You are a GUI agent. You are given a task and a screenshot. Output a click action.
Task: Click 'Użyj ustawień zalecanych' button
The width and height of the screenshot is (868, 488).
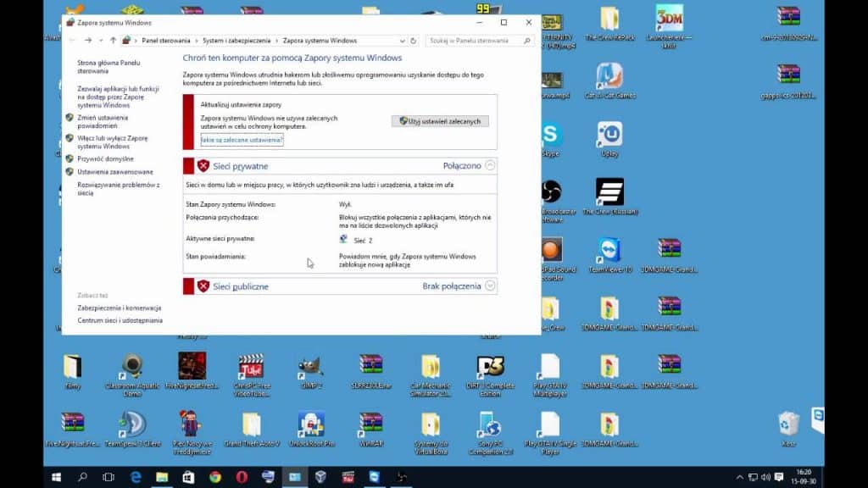(440, 121)
